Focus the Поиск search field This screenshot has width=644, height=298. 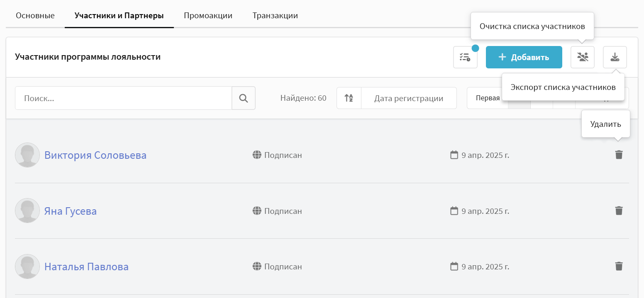click(123, 98)
